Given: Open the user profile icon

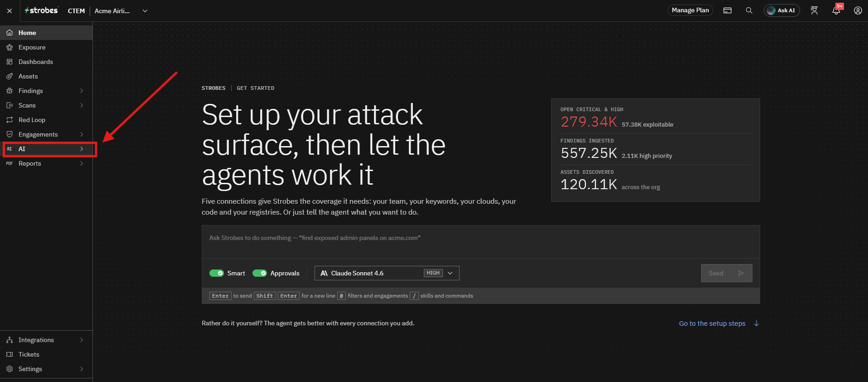Looking at the screenshot, I should [858, 10].
